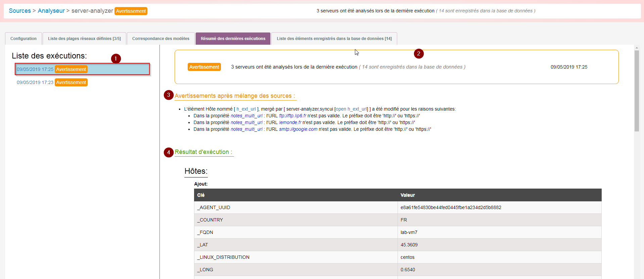644x279 pixels.
Task: Select the 09/05/2019 17:23 execution
Action: click(35, 82)
